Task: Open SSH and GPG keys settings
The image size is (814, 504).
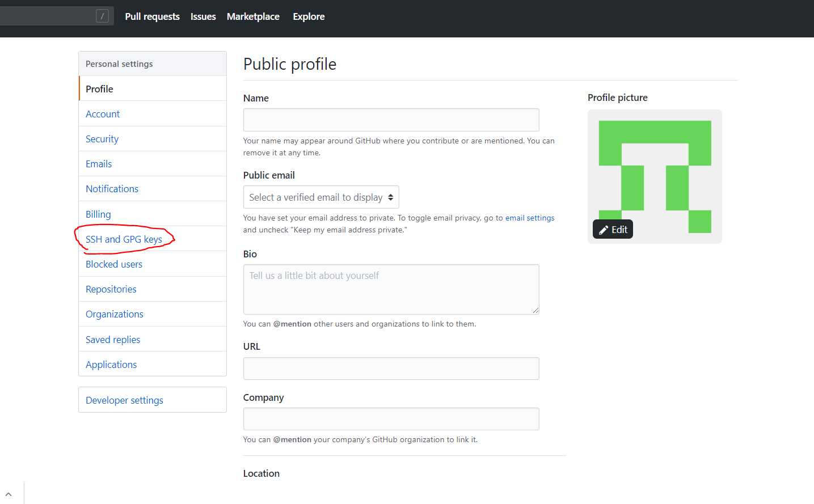Action: [x=153, y=239]
